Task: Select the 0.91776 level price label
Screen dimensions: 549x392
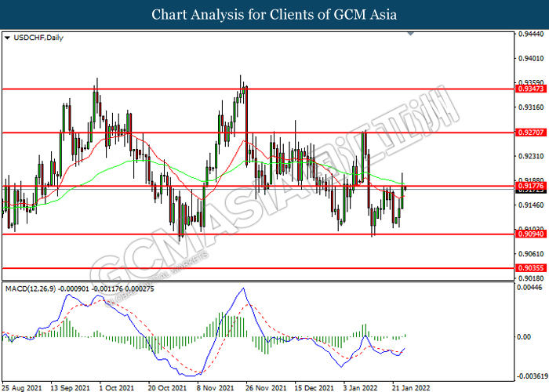Action: pos(531,186)
